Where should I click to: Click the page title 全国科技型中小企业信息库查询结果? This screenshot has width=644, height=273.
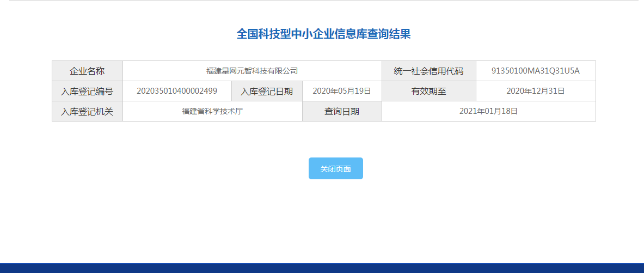[x=323, y=34]
